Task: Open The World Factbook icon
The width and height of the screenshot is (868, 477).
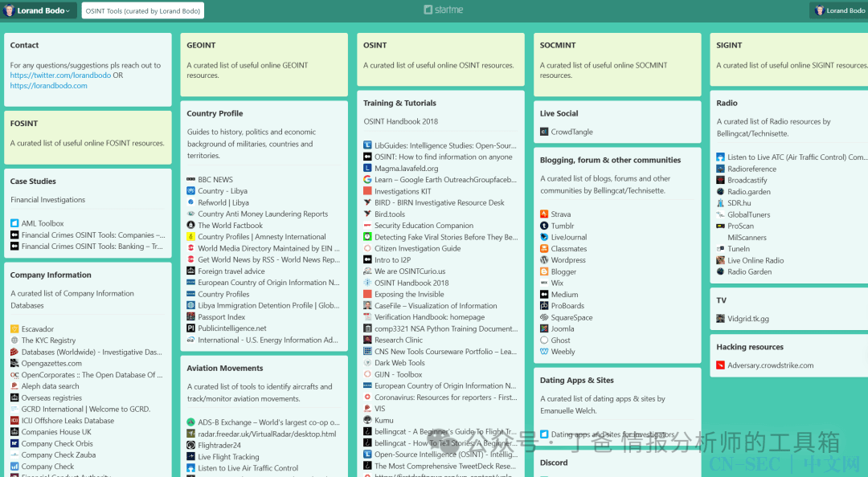Action: click(x=191, y=225)
